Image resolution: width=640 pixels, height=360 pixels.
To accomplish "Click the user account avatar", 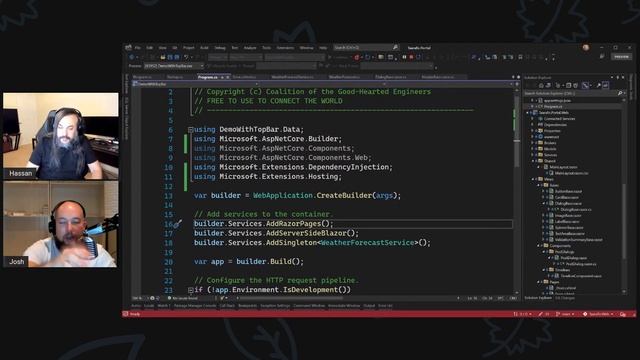I will 586,47.
